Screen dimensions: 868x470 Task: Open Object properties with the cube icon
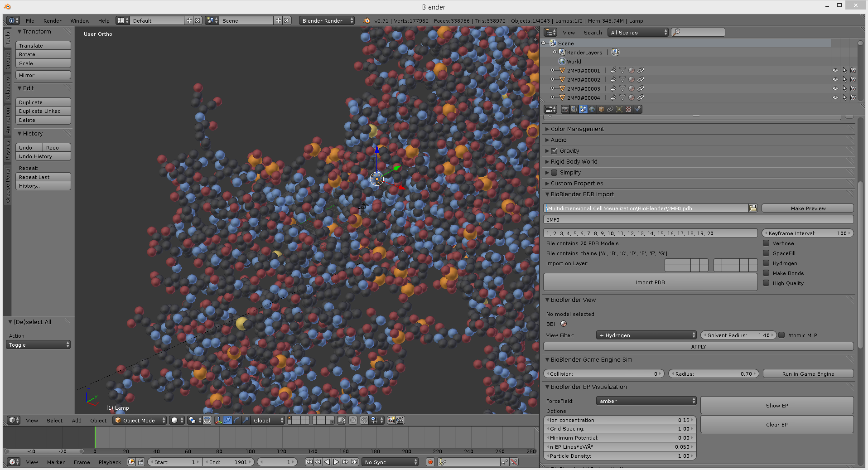pyautogui.click(x=601, y=109)
